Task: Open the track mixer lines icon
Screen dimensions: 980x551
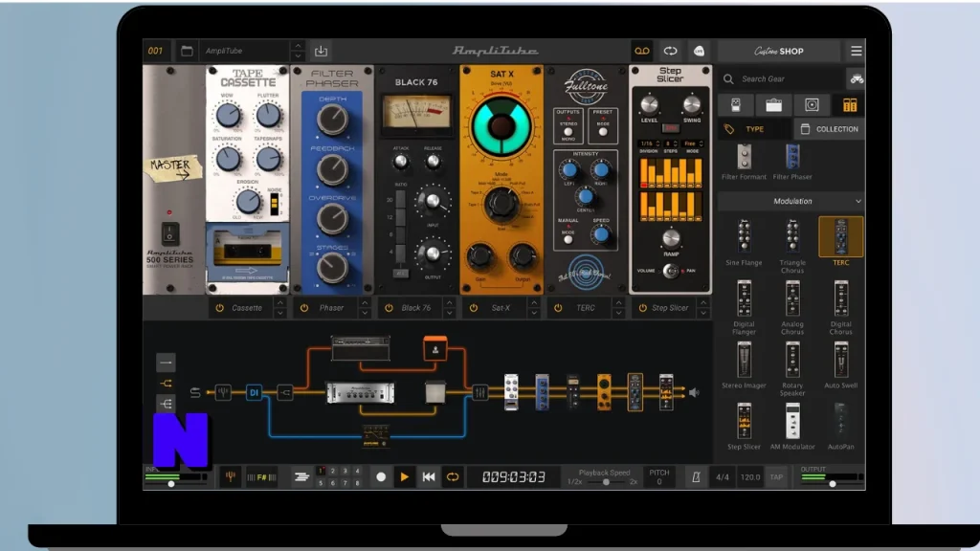Action: pyautogui.click(x=301, y=477)
